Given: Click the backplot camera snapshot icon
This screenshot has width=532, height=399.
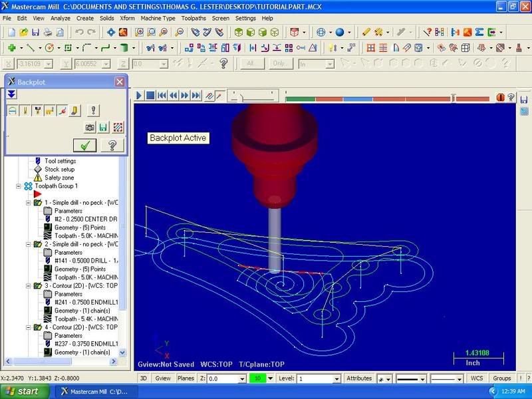Looking at the screenshot, I should [90, 128].
